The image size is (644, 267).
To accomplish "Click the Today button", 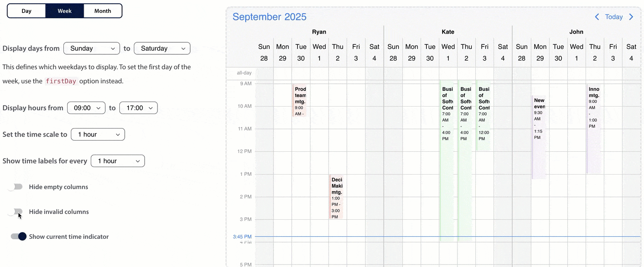I will point(614,17).
